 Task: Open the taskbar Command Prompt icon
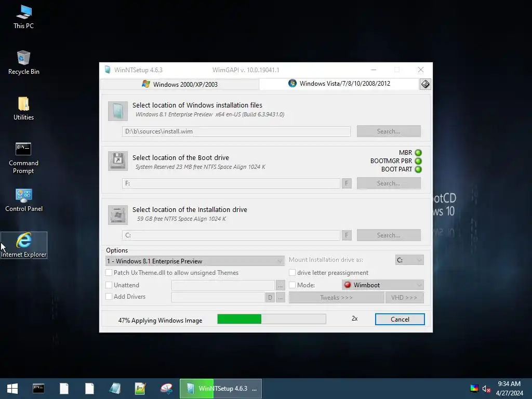click(x=38, y=389)
